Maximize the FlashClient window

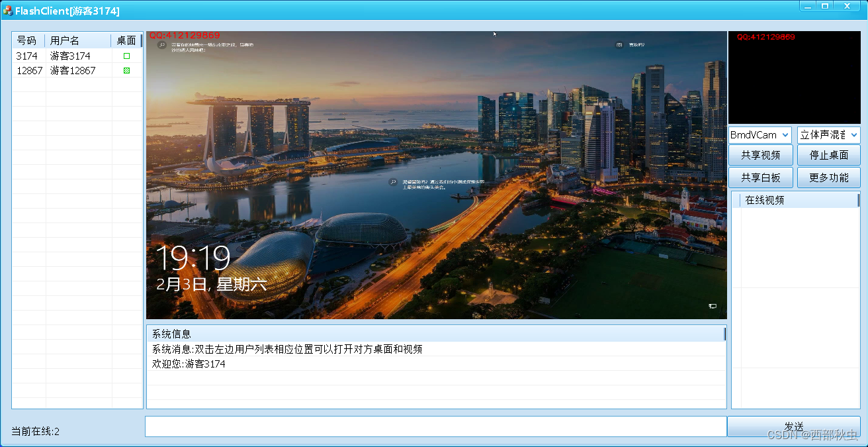(x=825, y=6)
